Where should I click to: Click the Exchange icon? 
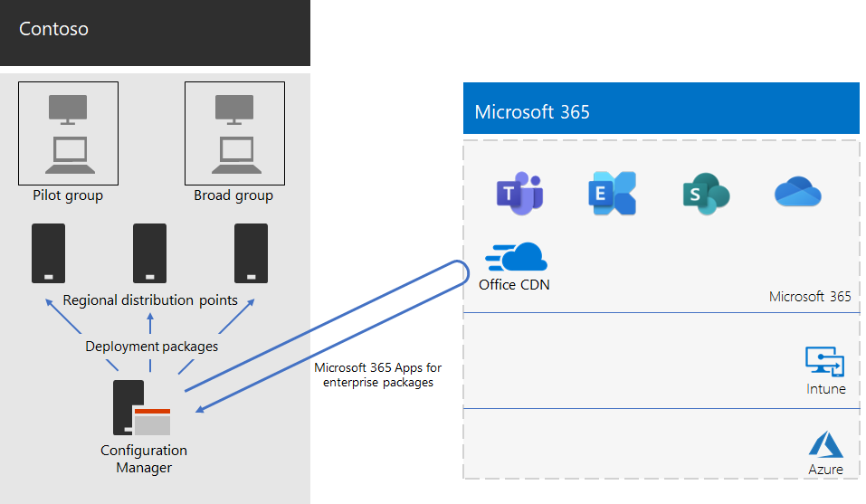613,194
